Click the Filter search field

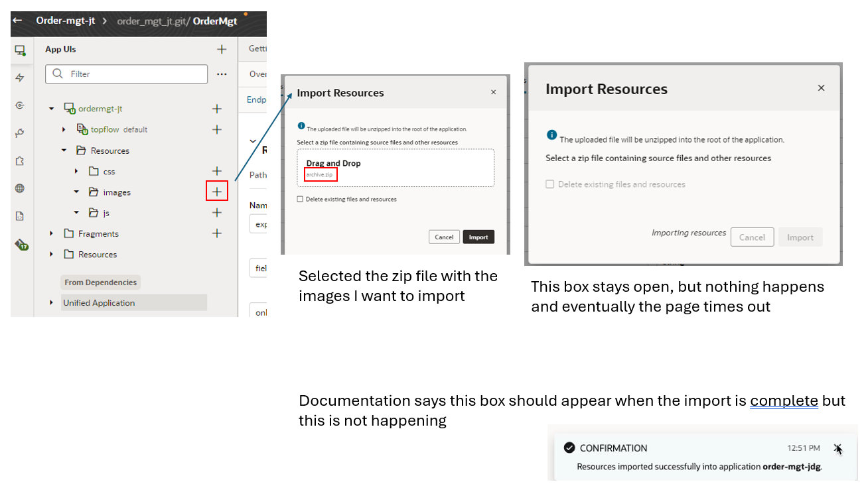(x=133, y=74)
